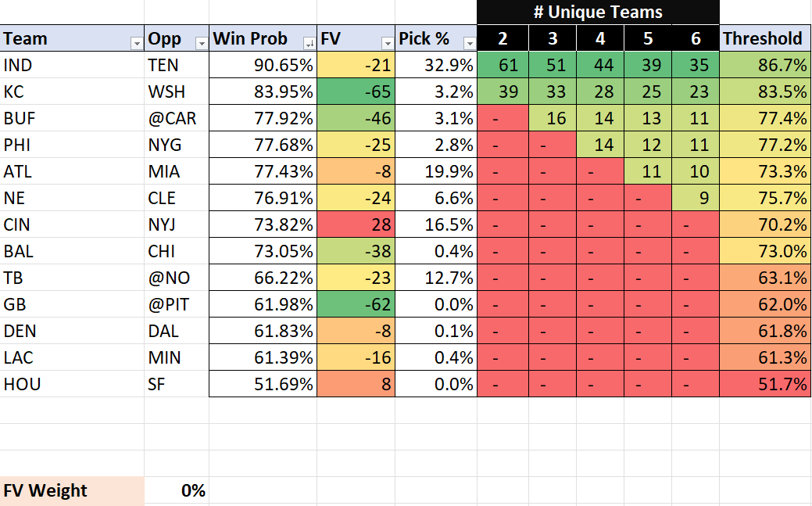Select the '# Unique Teams' header cell
Screen dimensions: 812x506
pos(598,13)
